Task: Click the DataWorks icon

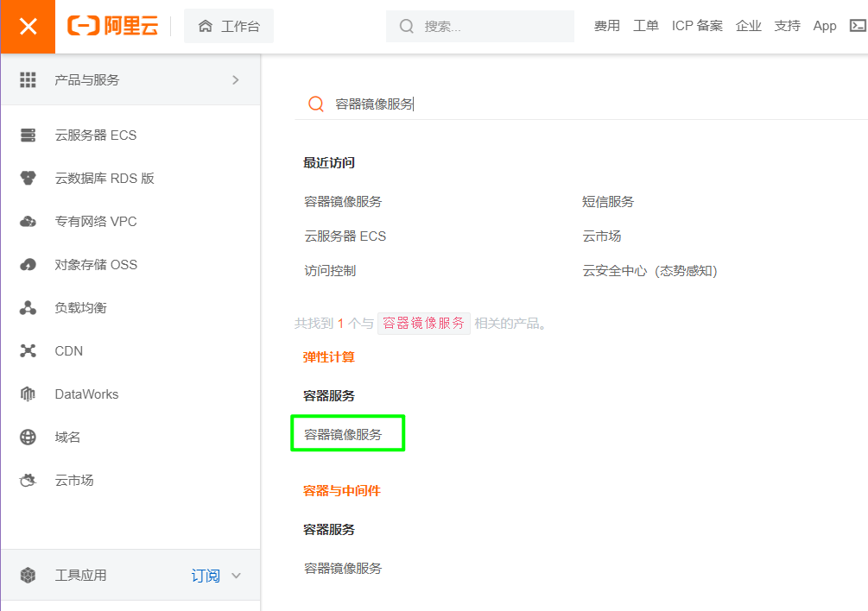Action: pos(28,394)
